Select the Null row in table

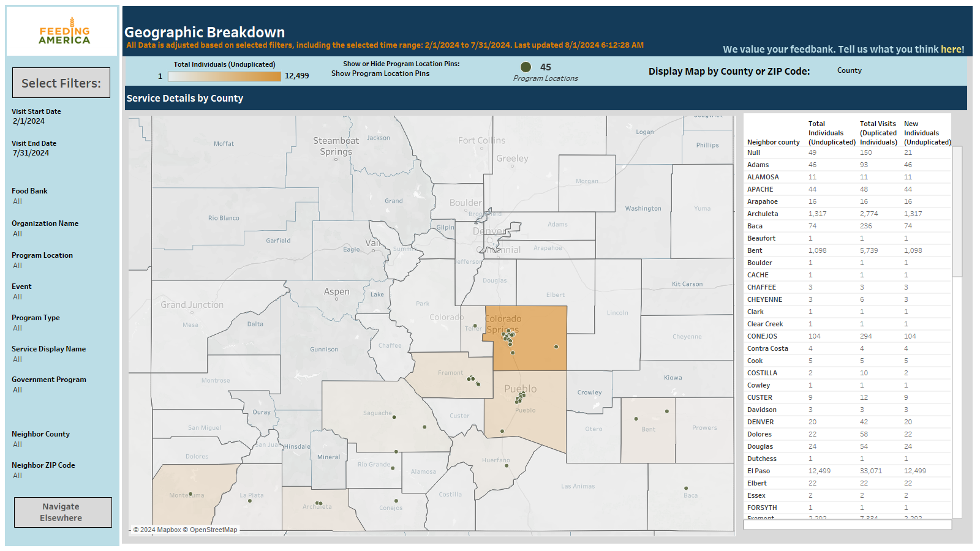[x=848, y=152]
